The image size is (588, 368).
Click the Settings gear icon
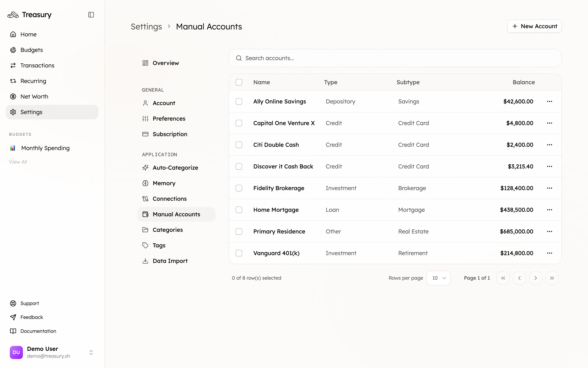pos(13,112)
